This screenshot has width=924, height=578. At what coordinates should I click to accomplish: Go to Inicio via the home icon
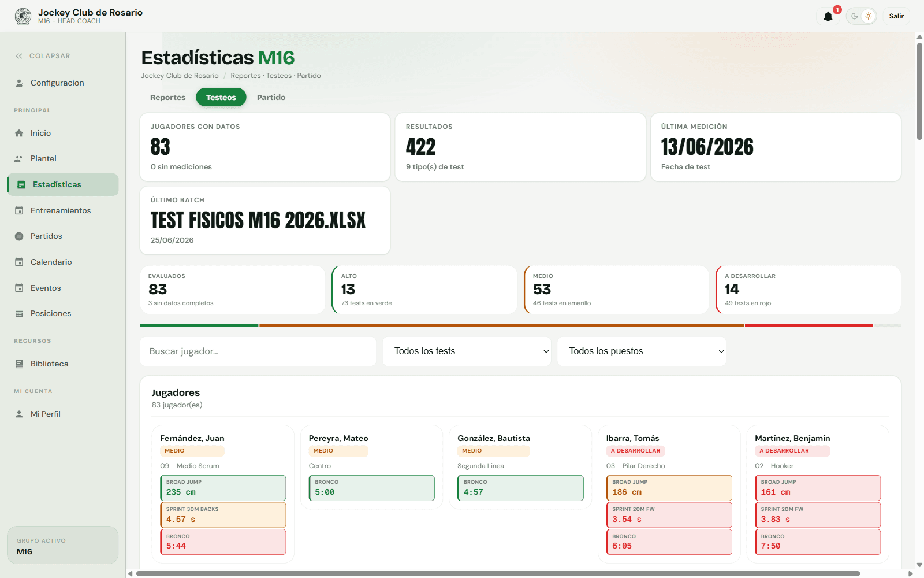[19, 133]
